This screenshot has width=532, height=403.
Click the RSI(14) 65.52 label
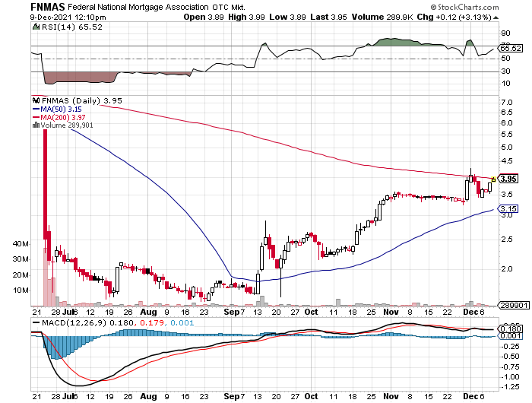pyautogui.click(x=72, y=27)
